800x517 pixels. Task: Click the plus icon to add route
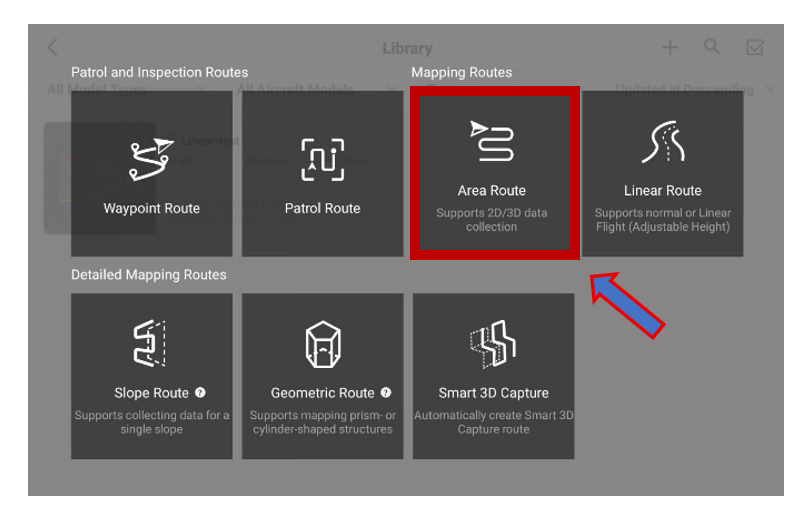(x=669, y=47)
